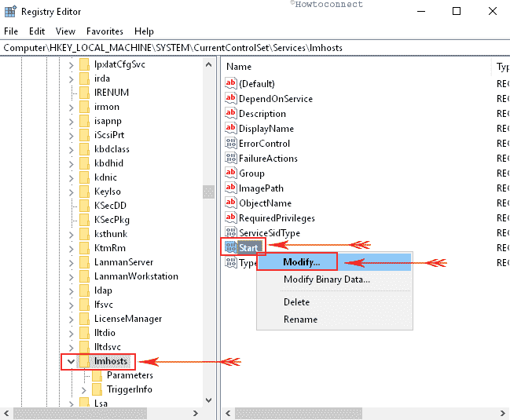
Task: Click the binary icon beside ServiceSidType
Action: point(230,233)
